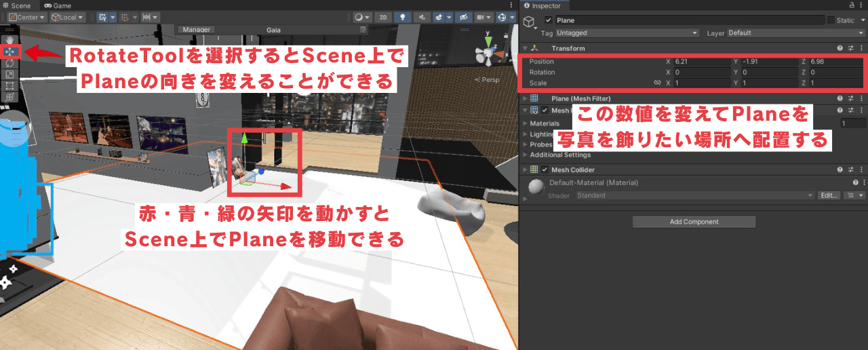Select the Move tool in Scene toolbar
This screenshot has height=350, width=868.
pos(10,52)
